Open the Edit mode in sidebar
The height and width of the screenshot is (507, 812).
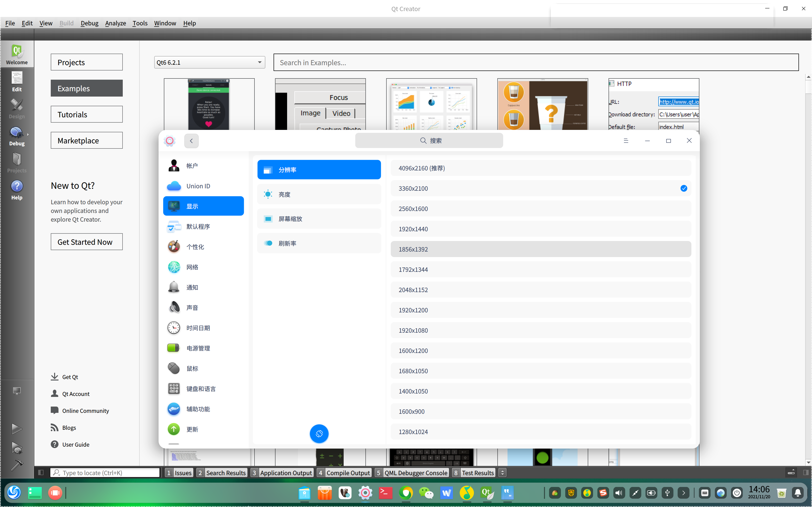click(x=17, y=82)
